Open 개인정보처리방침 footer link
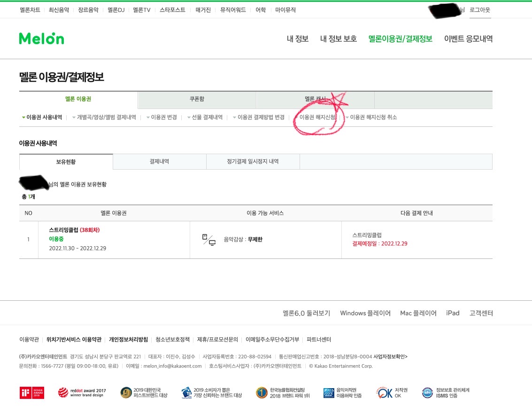The width and height of the screenshot is (532, 406). pyautogui.click(x=129, y=339)
